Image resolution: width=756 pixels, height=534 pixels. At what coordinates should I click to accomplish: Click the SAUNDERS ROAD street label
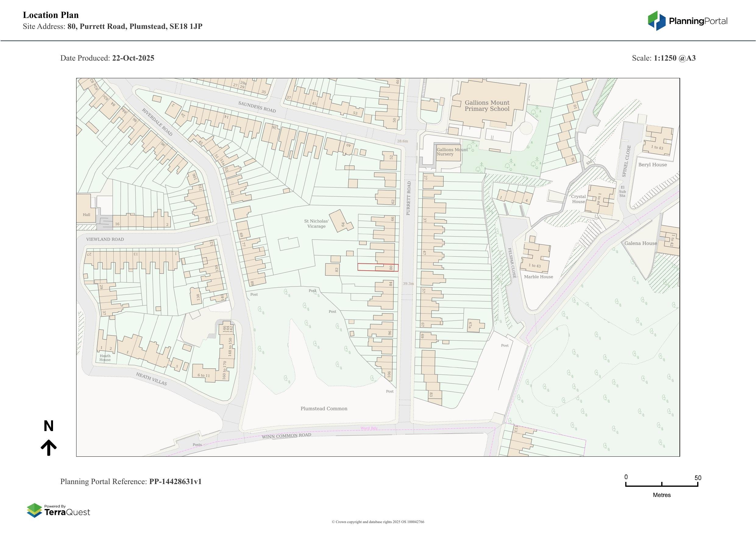[257, 107]
